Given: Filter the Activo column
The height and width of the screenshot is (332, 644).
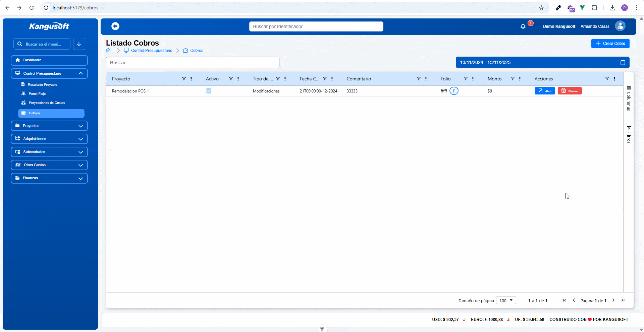Looking at the screenshot, I should (x=231, y=79).
